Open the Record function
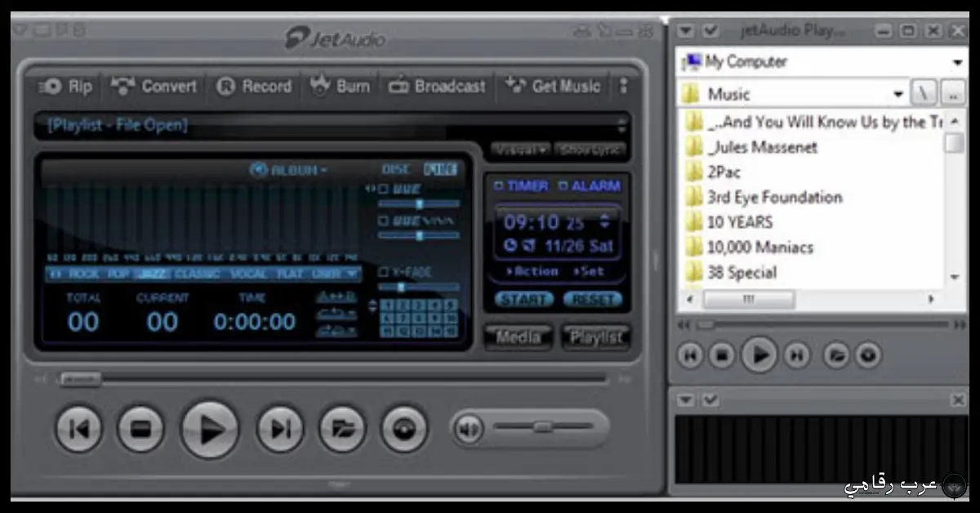Screen dimensions: 980x513 [254, 86]
